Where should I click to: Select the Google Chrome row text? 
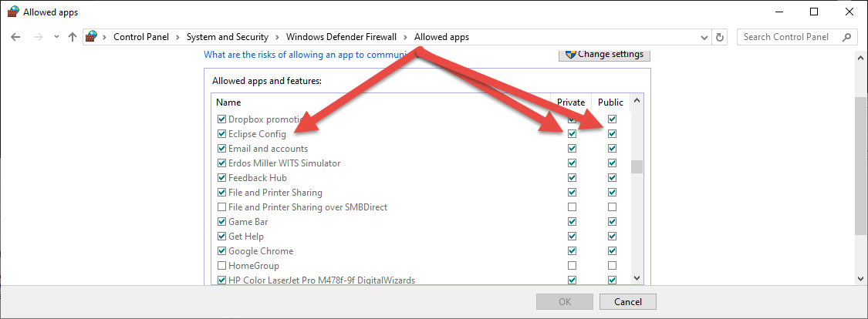click(261, 251)
